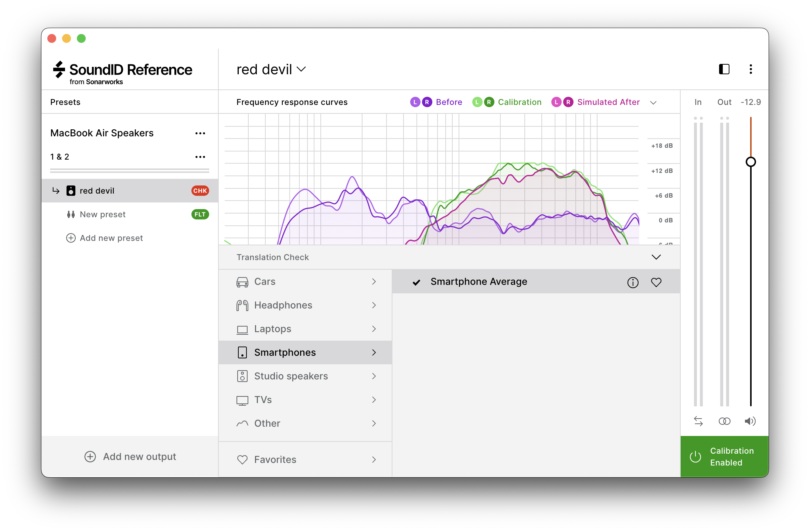Collapse the Translation Check panel

pyautogui.click(x=656, y=257)
